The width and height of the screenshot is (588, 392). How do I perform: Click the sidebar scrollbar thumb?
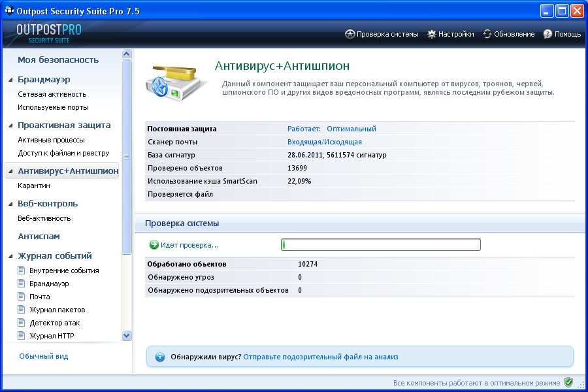126,157
